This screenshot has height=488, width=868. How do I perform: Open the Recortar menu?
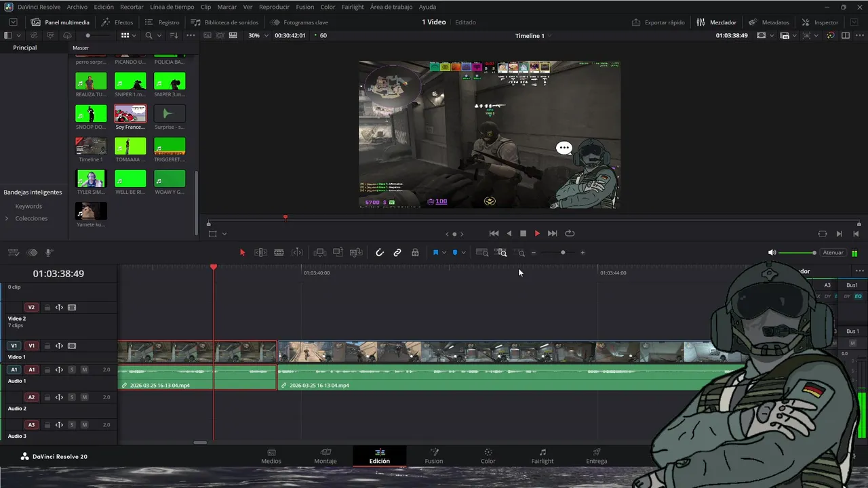click(132, 7)
